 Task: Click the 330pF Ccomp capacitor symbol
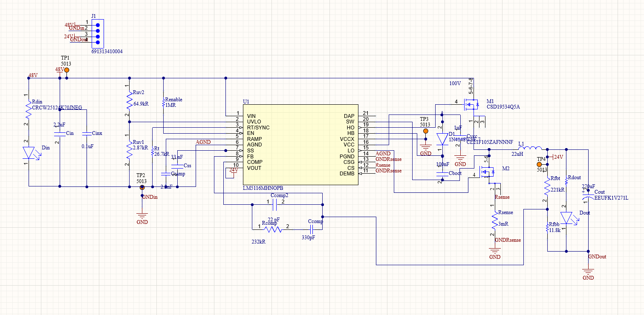click(x=312, y=229)
